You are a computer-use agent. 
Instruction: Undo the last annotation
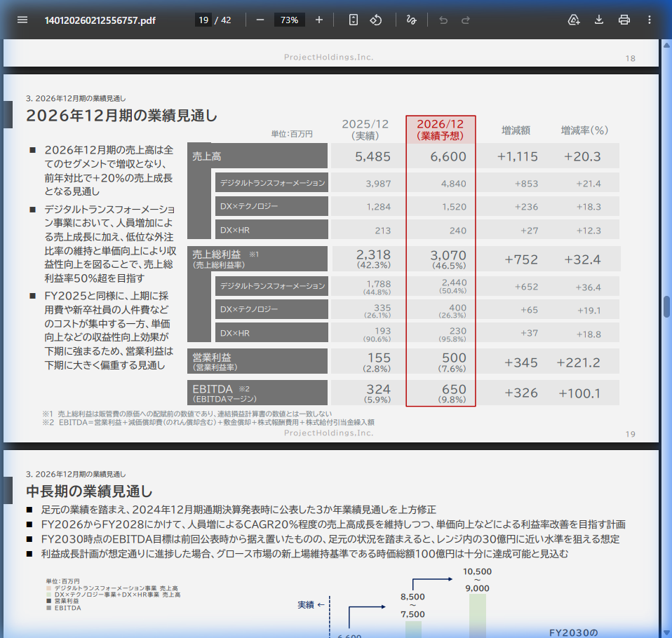443,20
